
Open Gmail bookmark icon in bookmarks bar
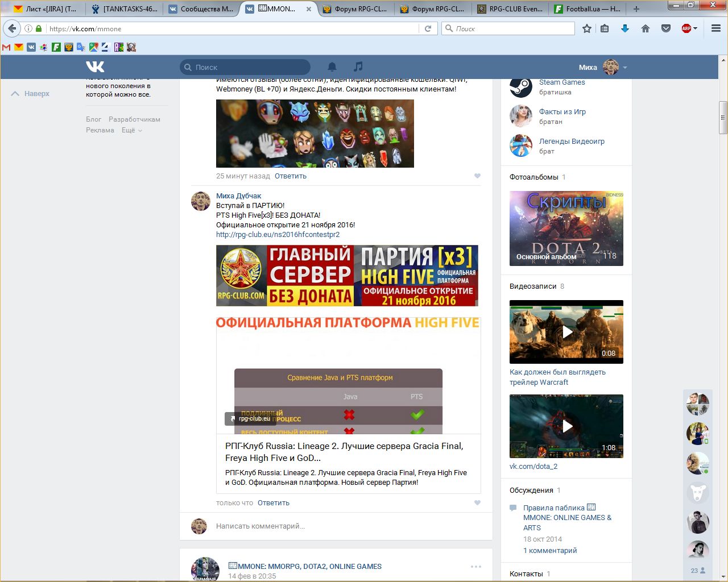[x=6, y=47]
